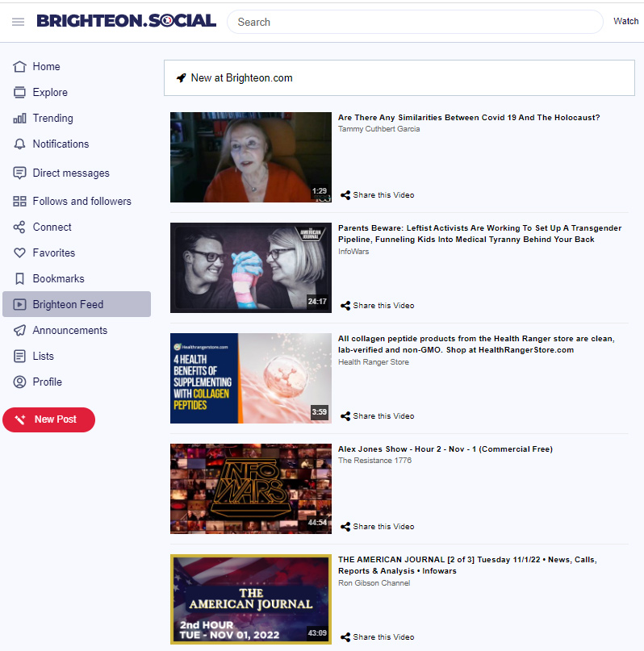Select Brighteon Feed menu item

pos(77,304)
